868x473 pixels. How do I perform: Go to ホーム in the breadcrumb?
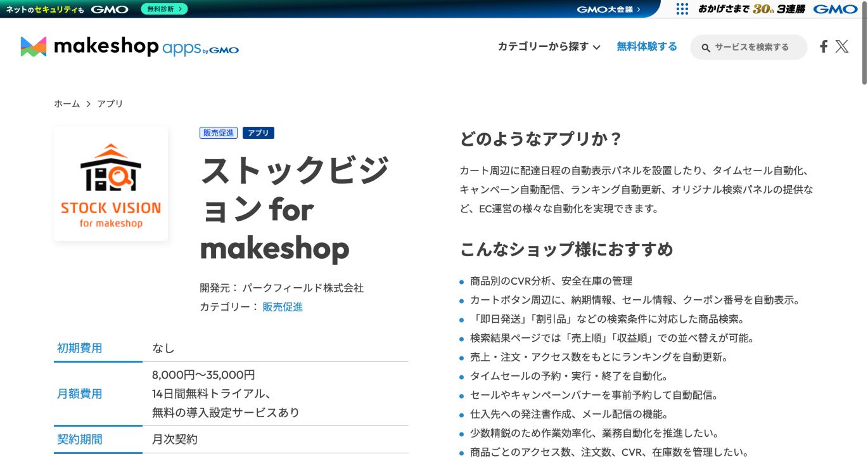coord(67,103)
